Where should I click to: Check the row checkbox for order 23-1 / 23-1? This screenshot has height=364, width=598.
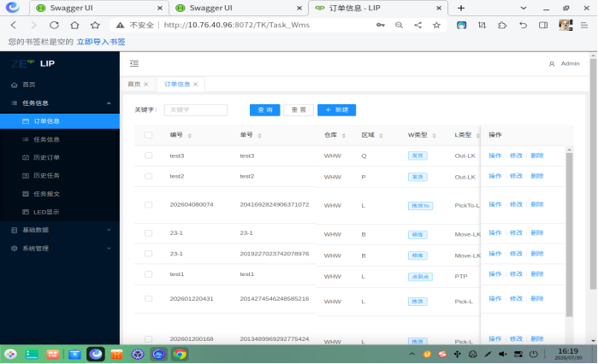coord(148,233)
